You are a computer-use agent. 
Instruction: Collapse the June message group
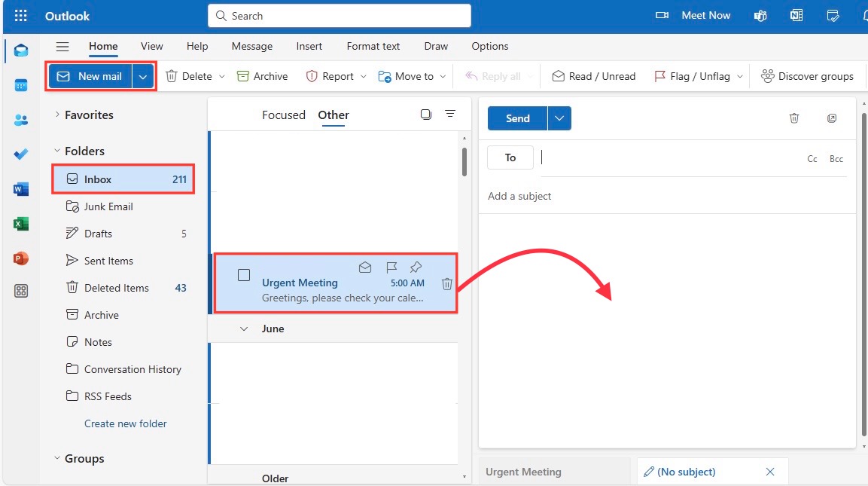pos(244,329)
